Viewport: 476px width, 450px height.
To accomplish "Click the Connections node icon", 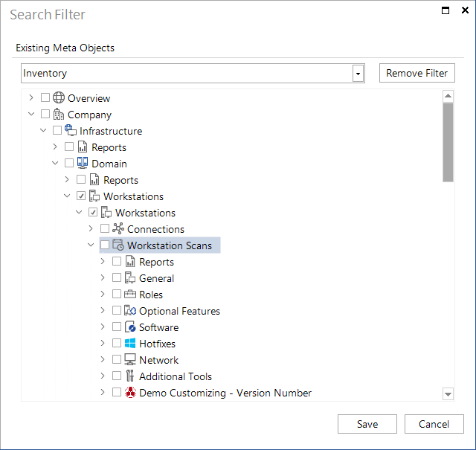I will tap(118, 228).
